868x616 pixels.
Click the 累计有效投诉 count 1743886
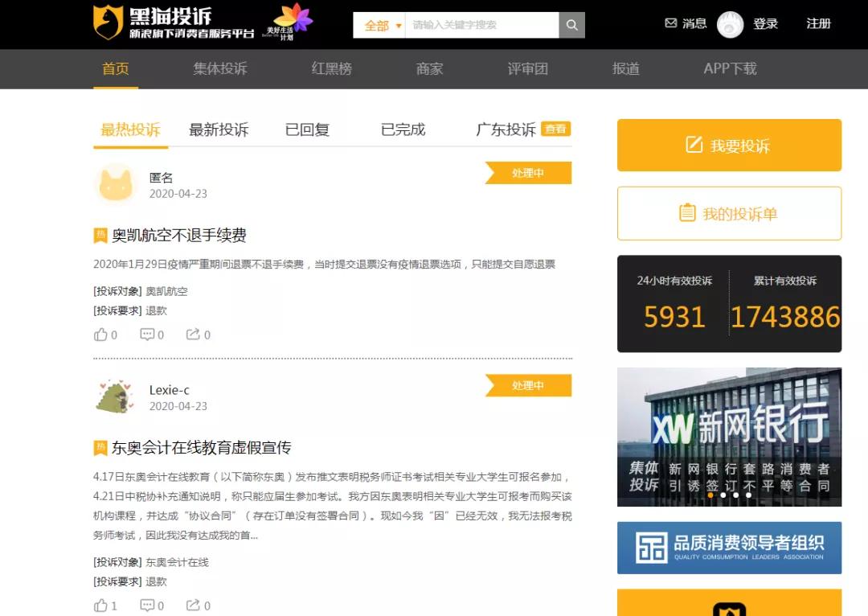[x=785, y=318]
